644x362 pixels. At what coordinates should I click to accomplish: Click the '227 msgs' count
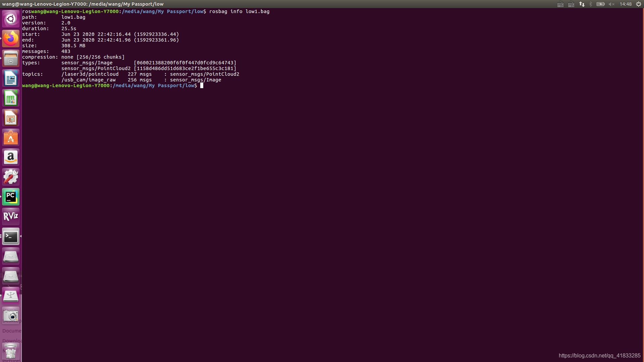click(140, 74)
